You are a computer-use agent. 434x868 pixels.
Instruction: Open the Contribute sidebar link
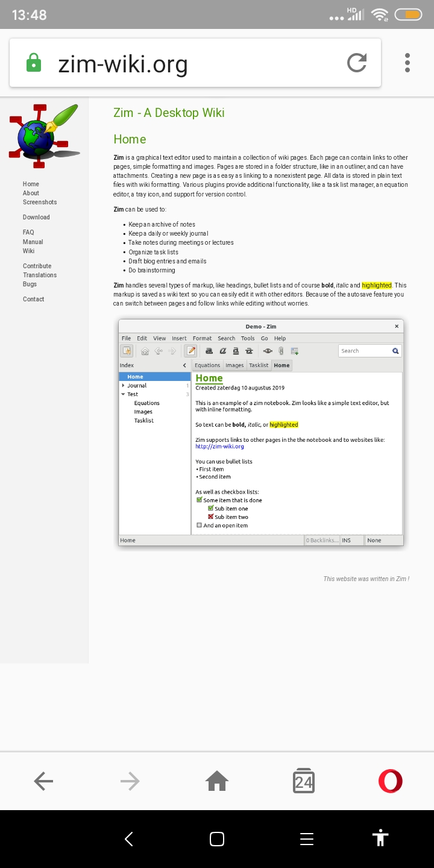tap(37, 266)
